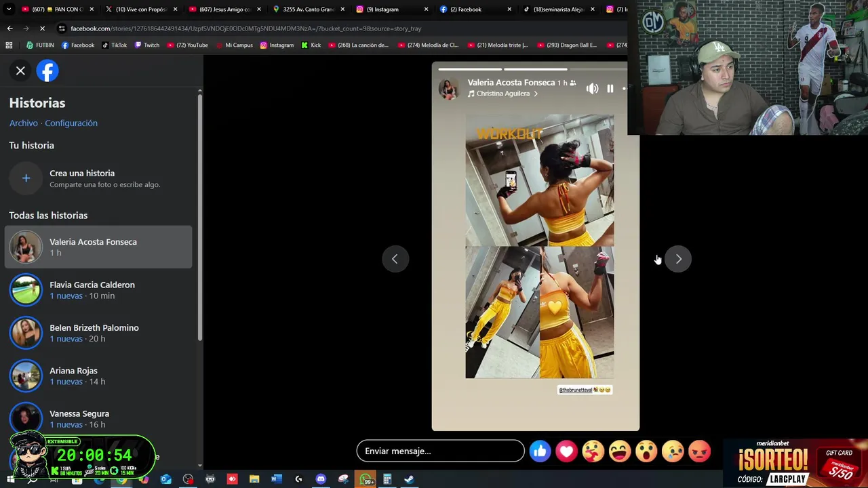React with Like thumbs-up
The width and height of the screenshot is (868, 488).
(x=540, y=451)
